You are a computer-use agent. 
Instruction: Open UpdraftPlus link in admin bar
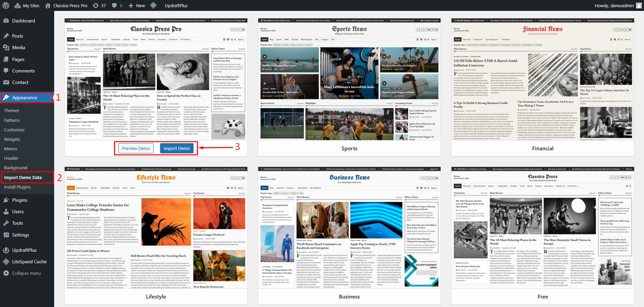[x=176, y=6]
